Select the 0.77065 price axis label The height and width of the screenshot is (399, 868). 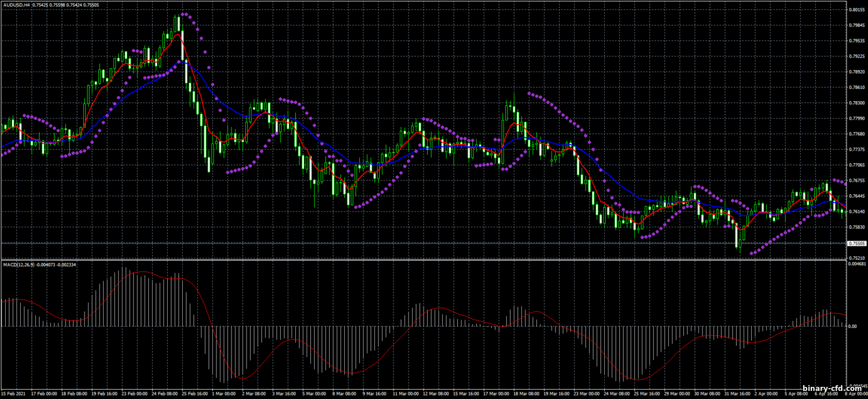[x=857, y=165]
